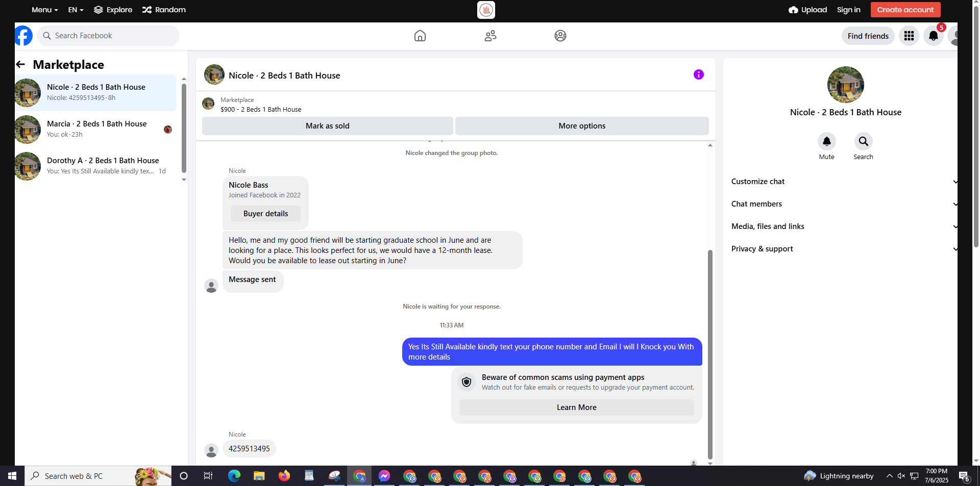Open Nicole's 2 Beds 1 Bath House conversation
980x486 pixels.
pos(95,93)
